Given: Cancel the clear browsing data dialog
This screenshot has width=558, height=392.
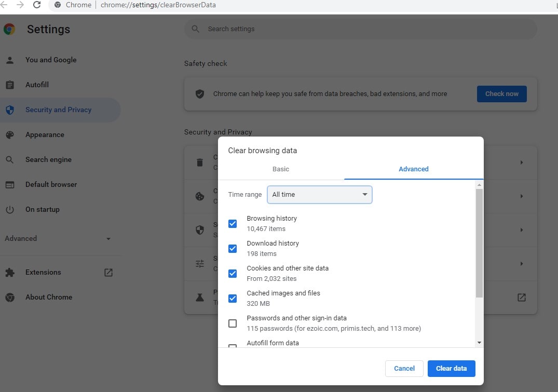Looking at the screenshot, I should click(404, 368).
